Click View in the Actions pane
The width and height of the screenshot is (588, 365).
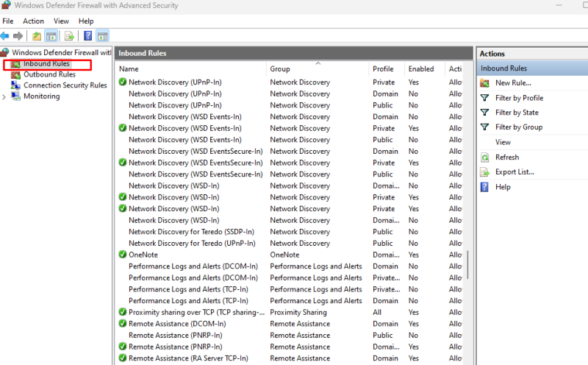[503, 142]
